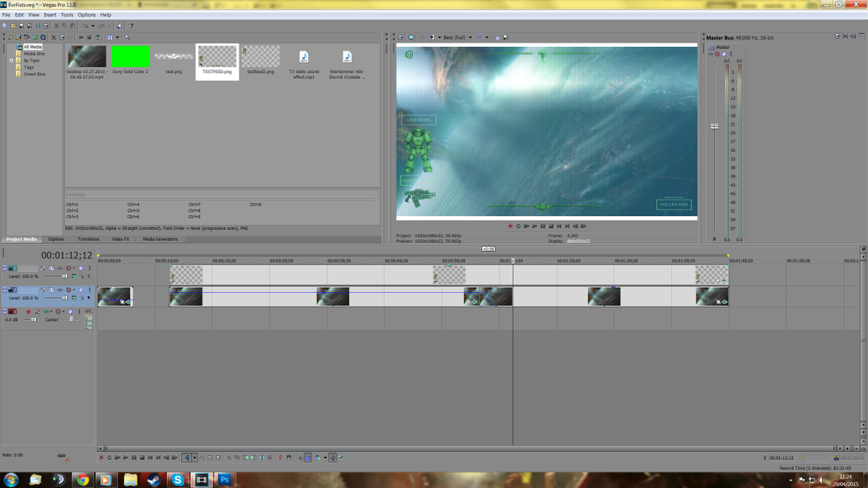
Task: Save the project using the first disk icon
Action: pos(21,25)
